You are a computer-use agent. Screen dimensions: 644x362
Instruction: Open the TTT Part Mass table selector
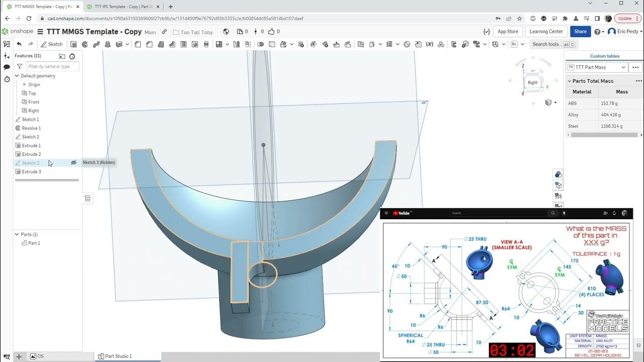coord(597,67)
